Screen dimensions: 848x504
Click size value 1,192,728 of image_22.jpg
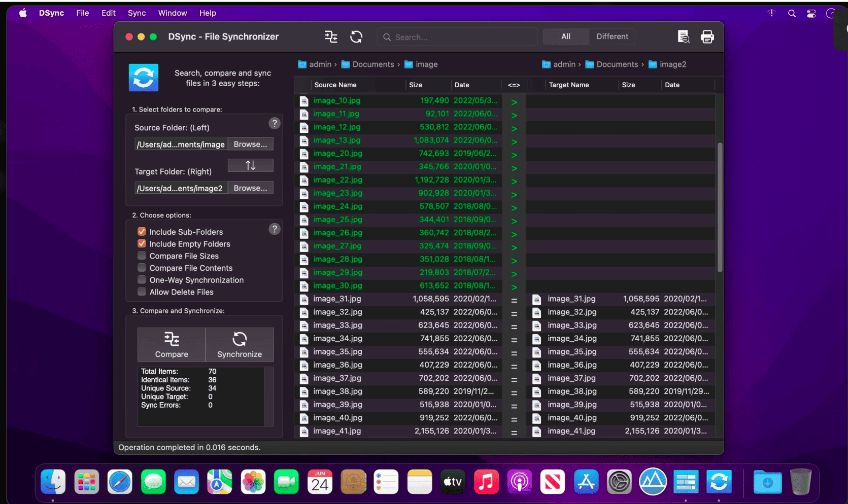[431, 180]
